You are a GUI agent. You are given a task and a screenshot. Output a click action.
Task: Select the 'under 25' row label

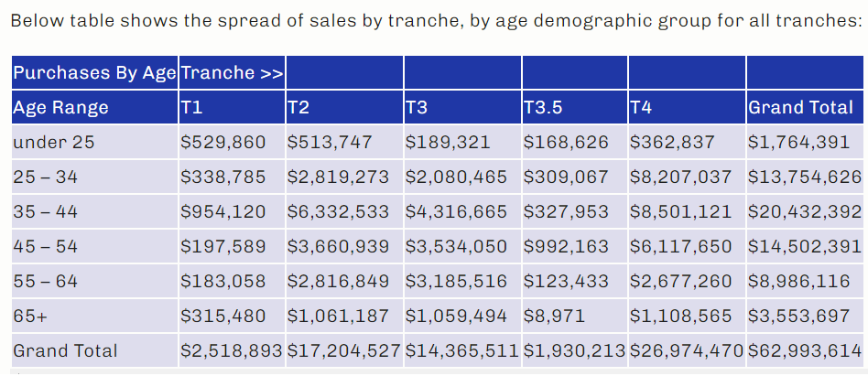point(94,142)
